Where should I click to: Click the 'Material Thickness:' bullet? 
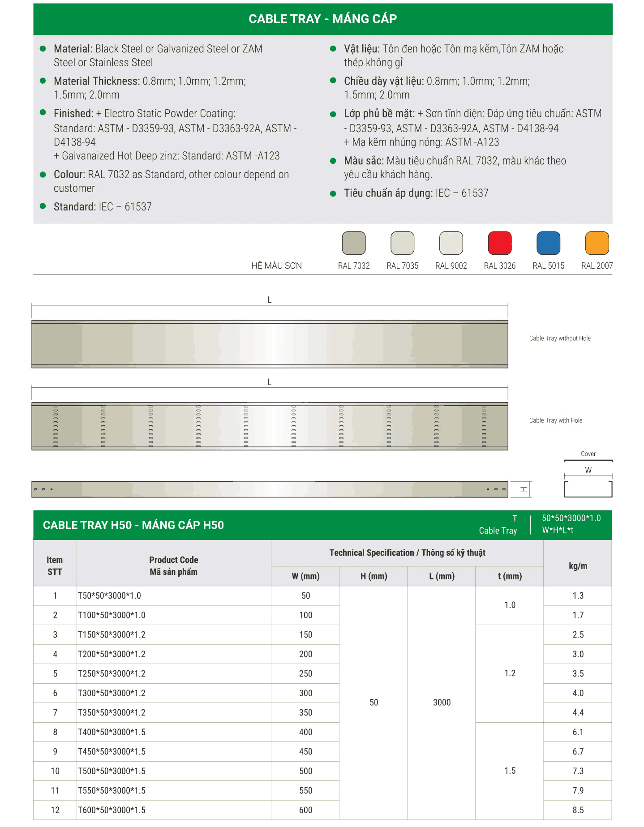coord(150,88)
